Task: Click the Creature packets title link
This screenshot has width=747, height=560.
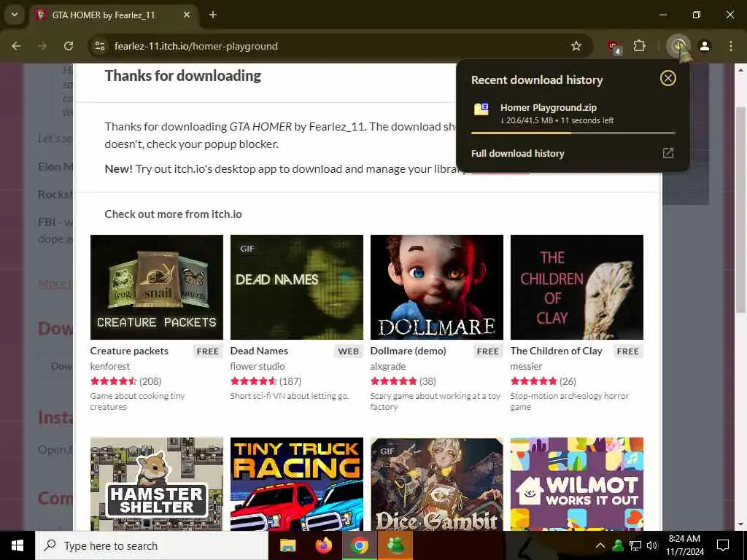Action: [129, 351]
